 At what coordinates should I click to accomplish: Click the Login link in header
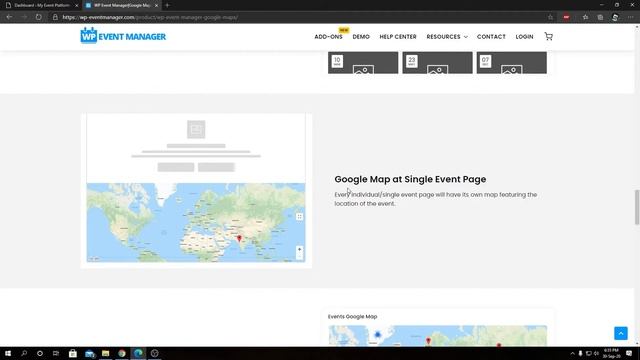[524, 37]
